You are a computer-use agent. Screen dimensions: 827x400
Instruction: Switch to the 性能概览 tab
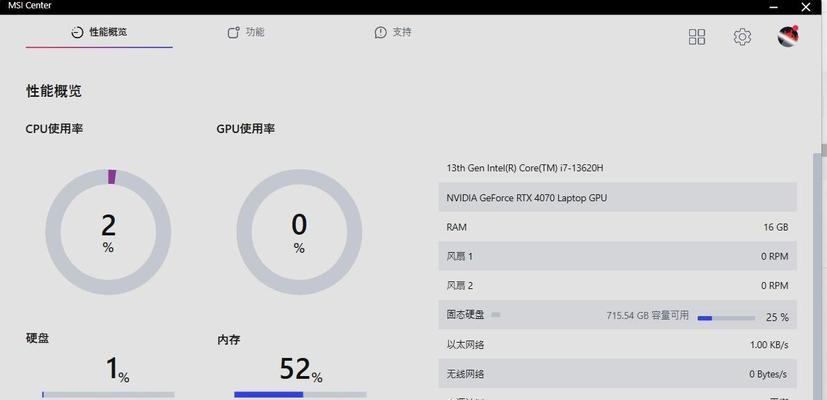click(x=99, y=33)
